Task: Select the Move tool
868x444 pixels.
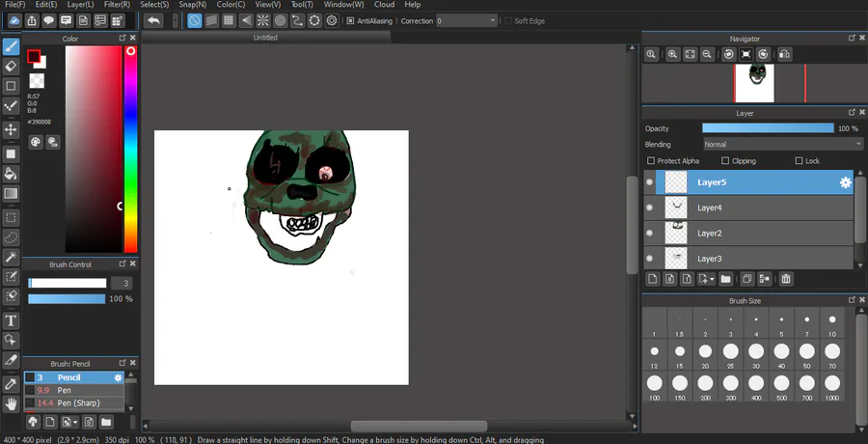Action: 12,129
